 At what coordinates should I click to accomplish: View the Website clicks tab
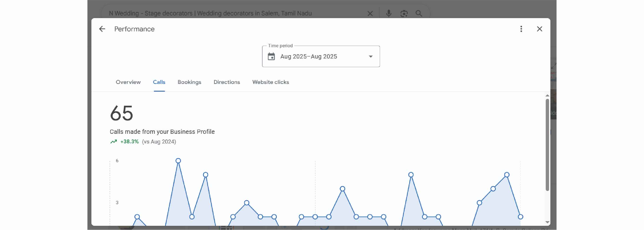(270, 82)
